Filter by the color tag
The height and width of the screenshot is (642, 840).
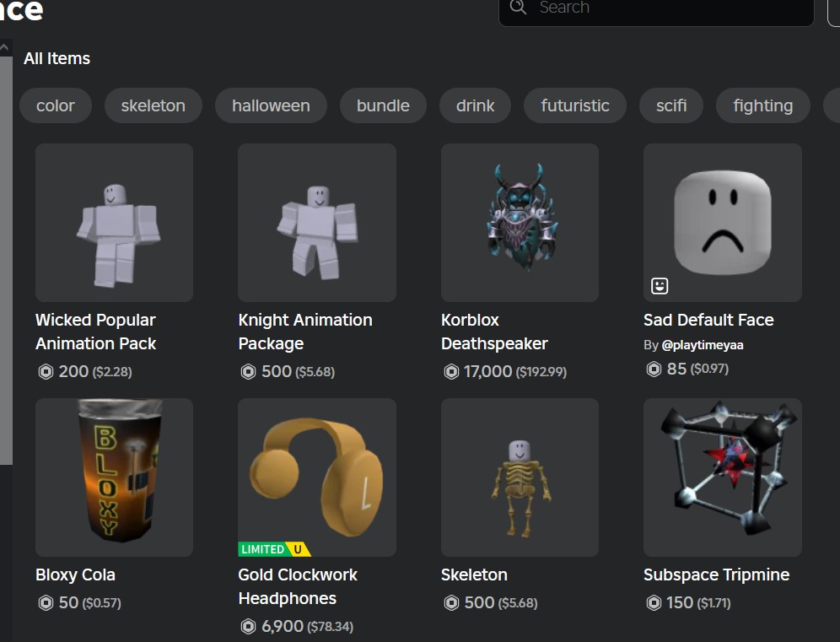click(x=56, y=105)
